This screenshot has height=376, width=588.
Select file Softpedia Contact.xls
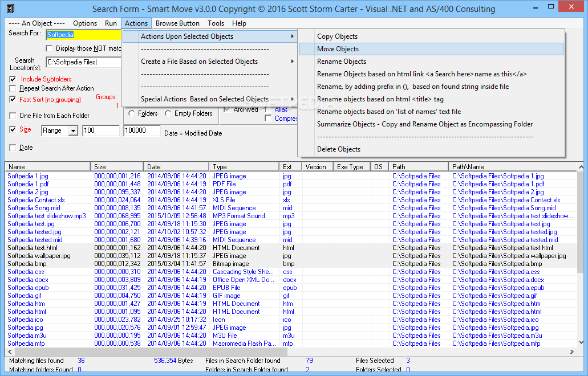click(36, 200)
